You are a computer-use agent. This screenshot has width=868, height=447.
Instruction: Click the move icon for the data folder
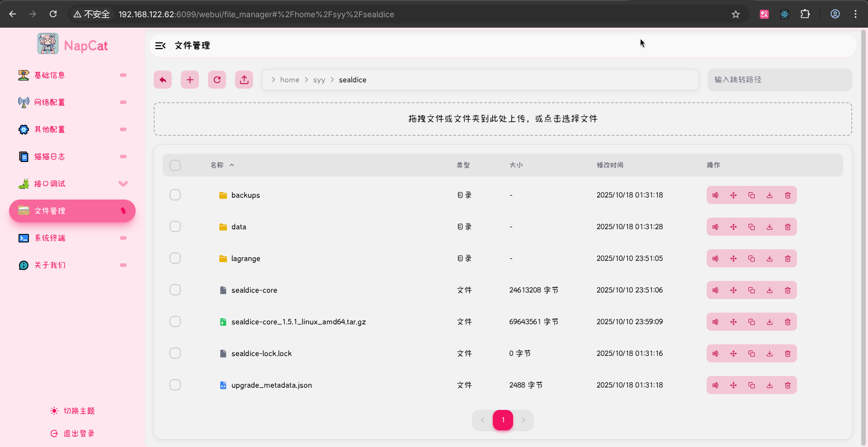pyautogui.click(x=733, y=227)
